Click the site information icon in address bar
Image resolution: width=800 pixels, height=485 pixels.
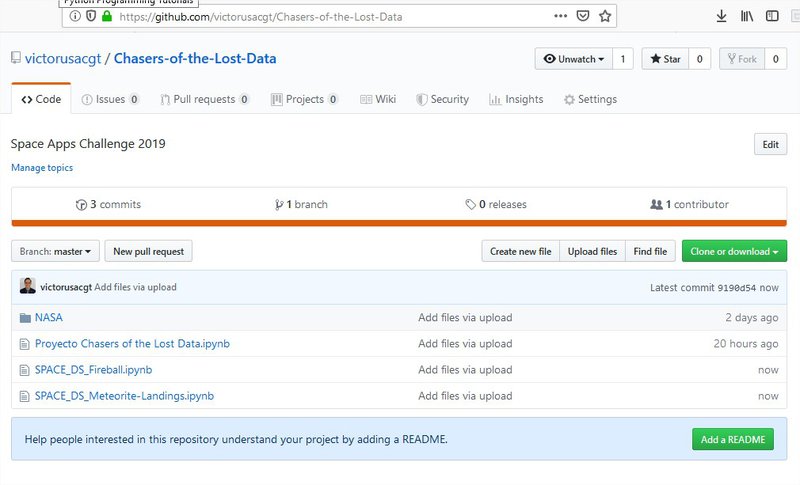[76, 16]
